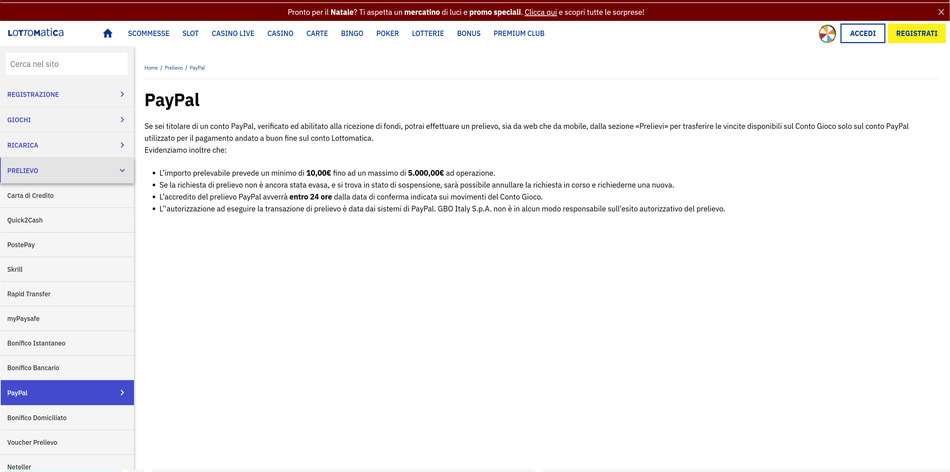Click the home icon in navigation bar

click(x=107, y=33)
